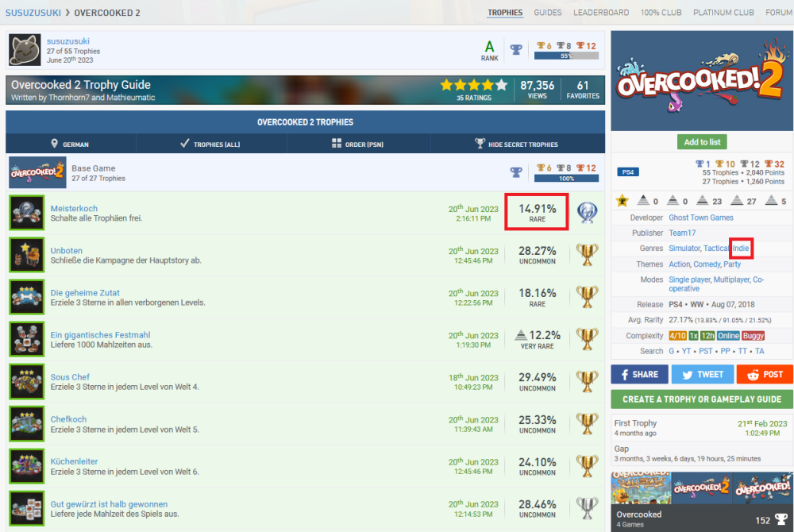Post to Reddit using Post button
The height and width of the screenshot is (532, 794).
pos(765,374)
